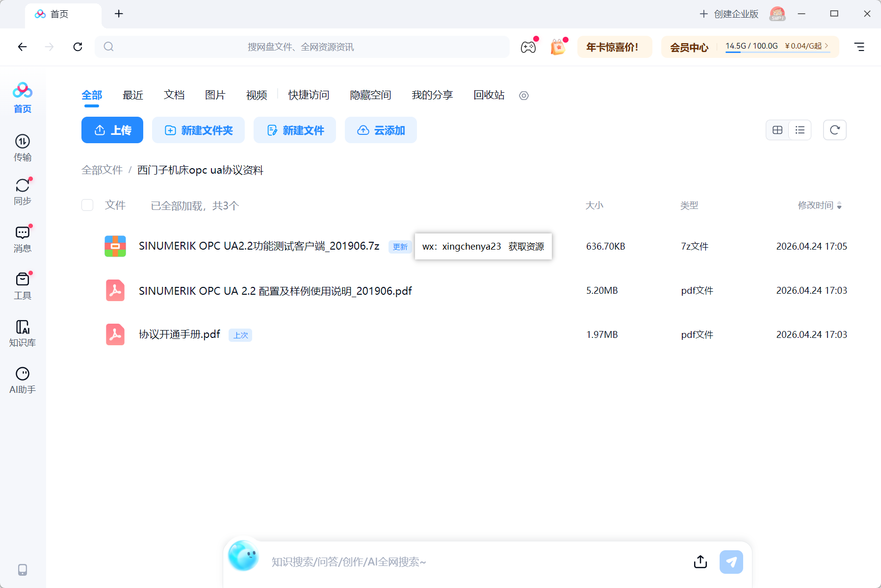Viewport: 881px width, 588px height.
Task: Open a new tab with plus icon
Action: click(x=119, y=14)
